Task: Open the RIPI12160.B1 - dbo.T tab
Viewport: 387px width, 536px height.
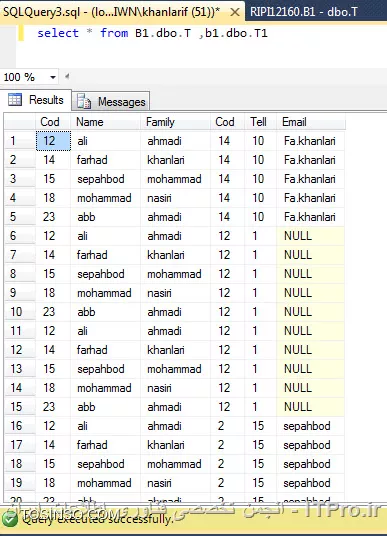Action: (304, 12)
